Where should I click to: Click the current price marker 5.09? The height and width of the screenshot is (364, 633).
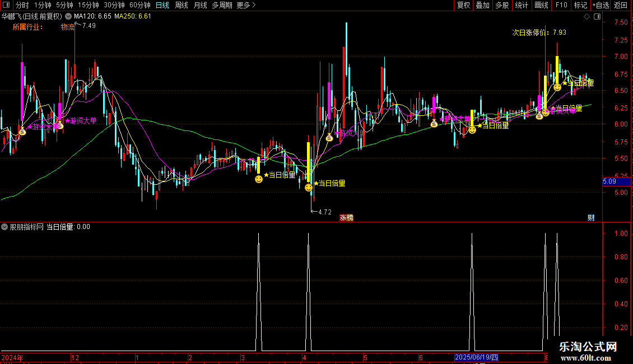[x=616, y=181]
